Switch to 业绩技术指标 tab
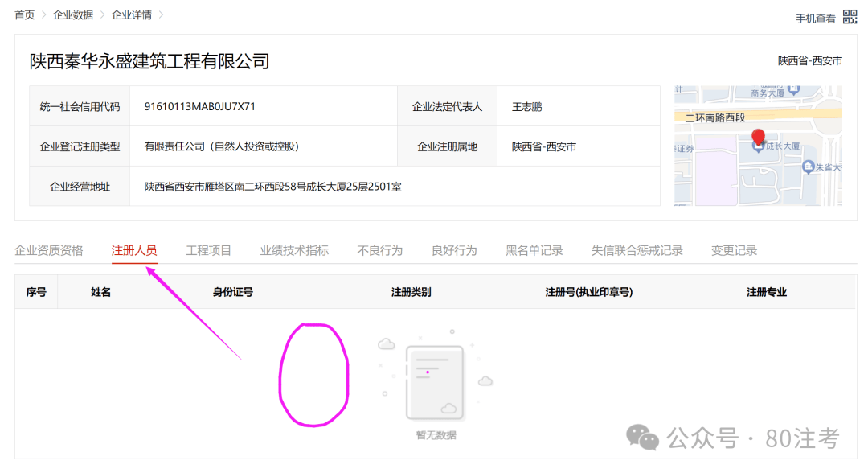Image resolution: width=868 pixels, height=473 pixels. click(294, 250)
